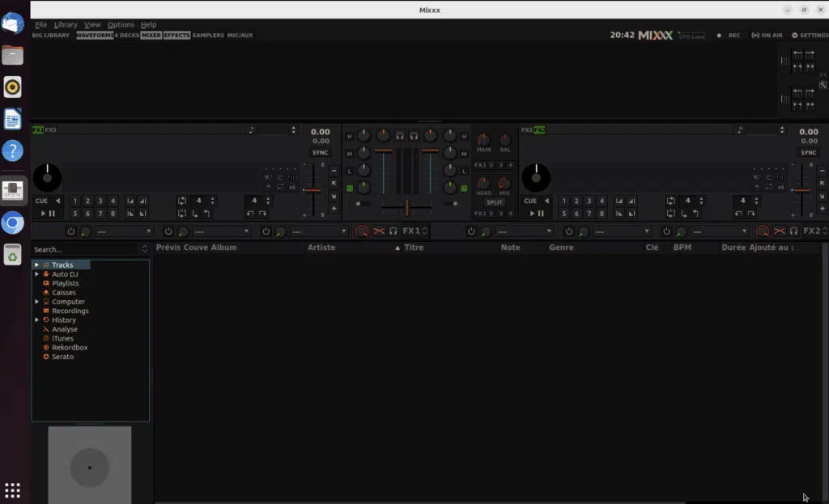Click right deck keylock music note icon

click(x=740, y=130)
